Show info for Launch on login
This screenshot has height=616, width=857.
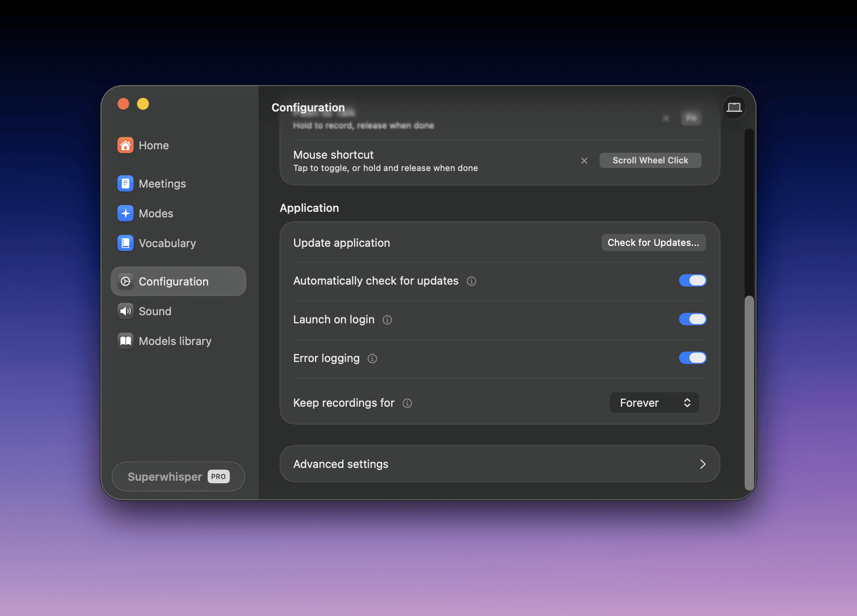click(x=387, y=320)
